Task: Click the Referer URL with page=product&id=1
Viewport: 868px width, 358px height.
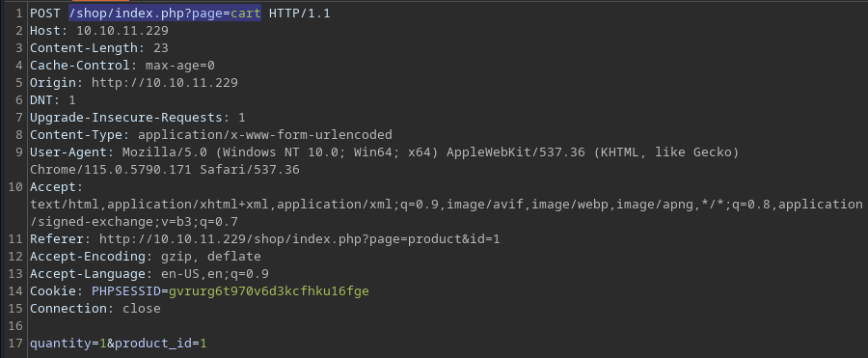Action: [300, 239]
